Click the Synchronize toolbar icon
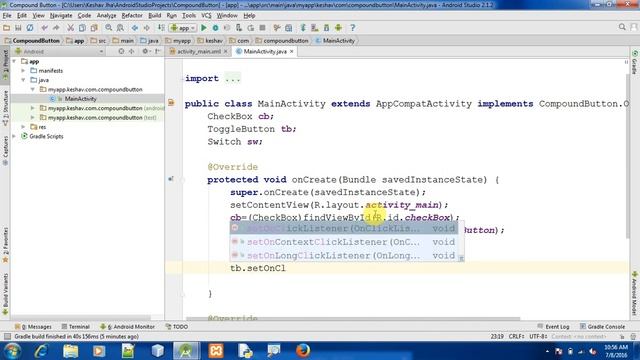 point(30,28)
